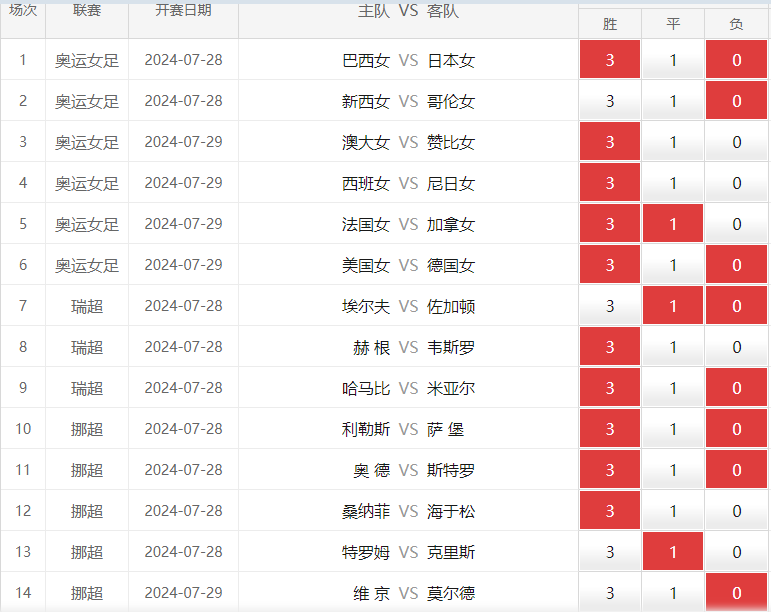Click away team name 韦斯罗
This screenshot has height=612, width=771.
tap(450, 348)
